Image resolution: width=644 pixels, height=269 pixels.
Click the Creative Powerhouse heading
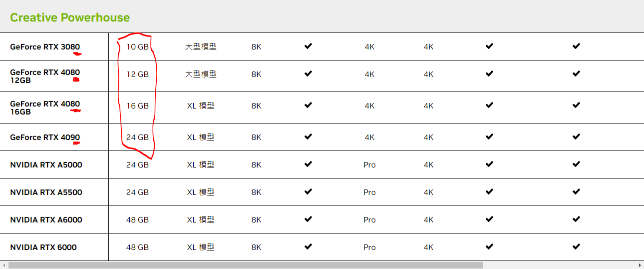[70, 17]
